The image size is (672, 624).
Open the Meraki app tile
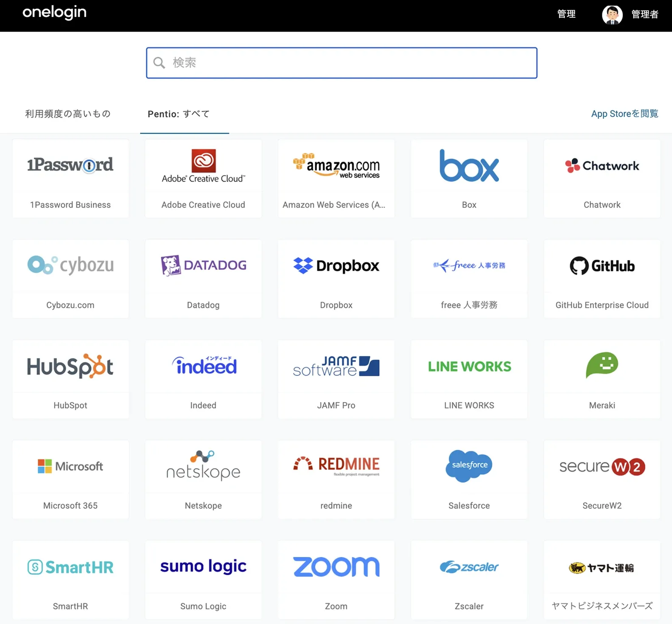point(602,379)
